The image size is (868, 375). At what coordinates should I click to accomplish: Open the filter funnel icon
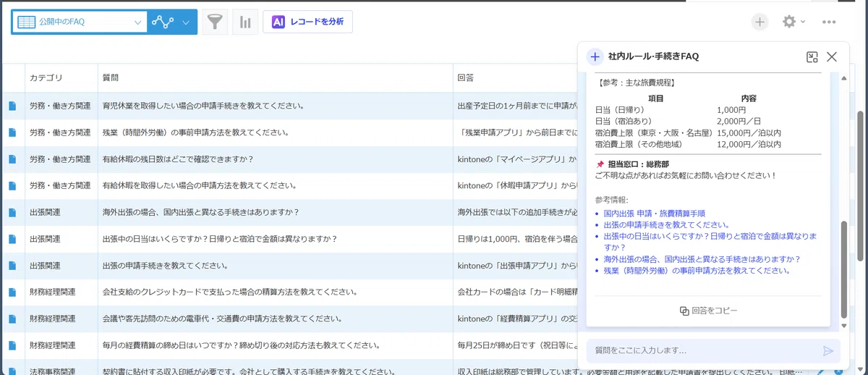pos(215,22)
